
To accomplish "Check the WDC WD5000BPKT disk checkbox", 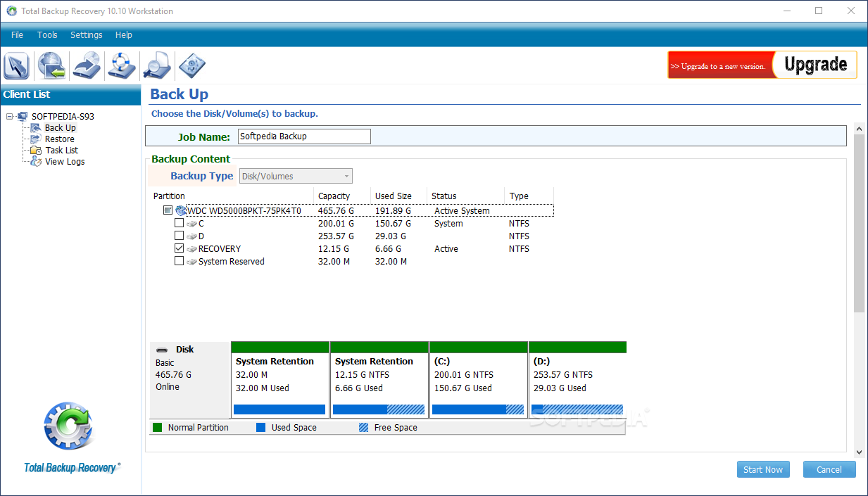I will point(168,210).
